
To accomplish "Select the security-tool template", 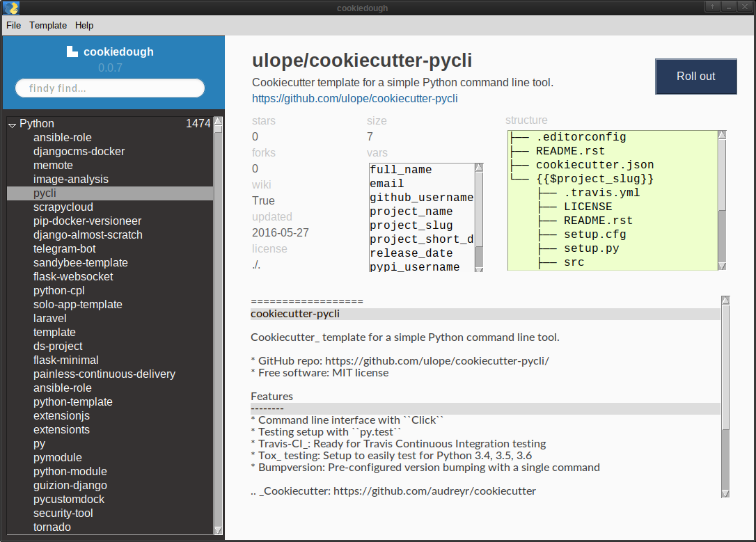I will 63,513.
